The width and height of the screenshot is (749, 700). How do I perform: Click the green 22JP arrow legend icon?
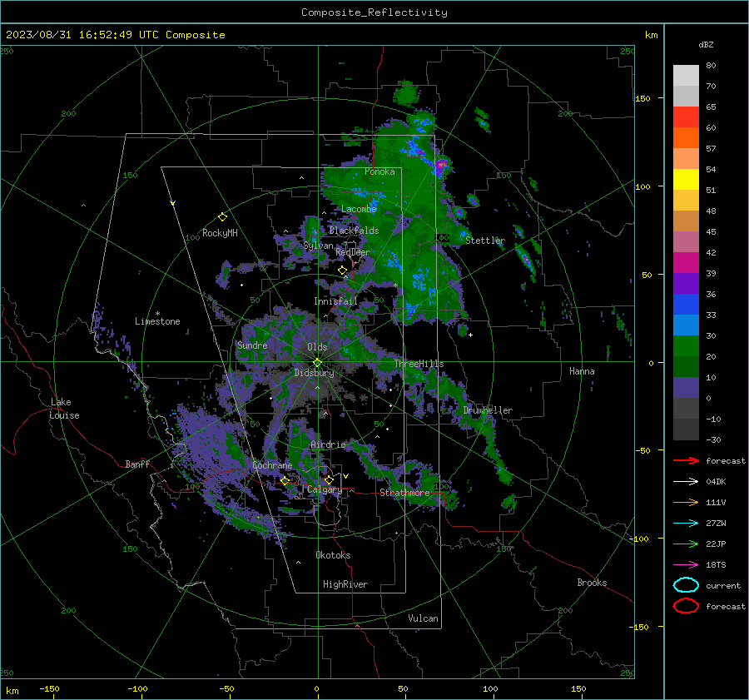686,544
